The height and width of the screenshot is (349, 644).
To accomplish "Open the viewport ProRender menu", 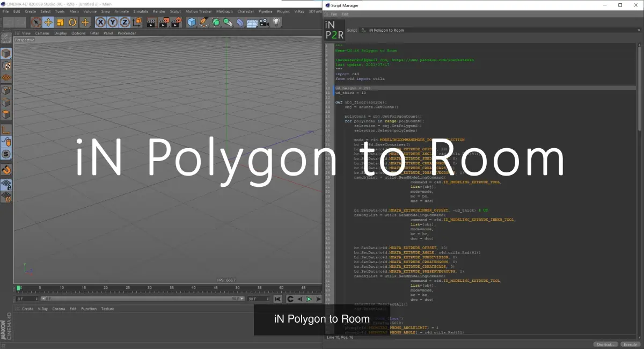I will click(127, 33).
